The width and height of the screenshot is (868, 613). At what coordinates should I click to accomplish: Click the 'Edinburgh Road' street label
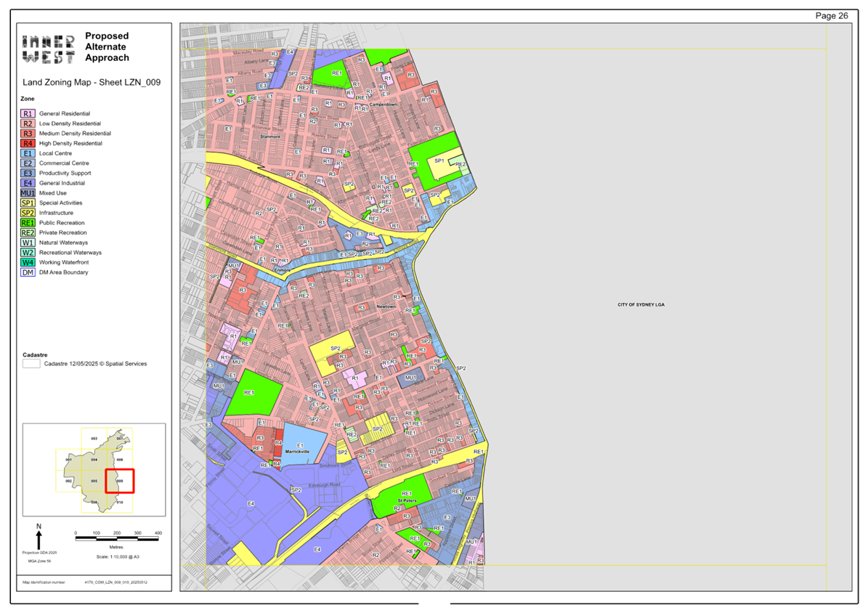coord(324,485)
